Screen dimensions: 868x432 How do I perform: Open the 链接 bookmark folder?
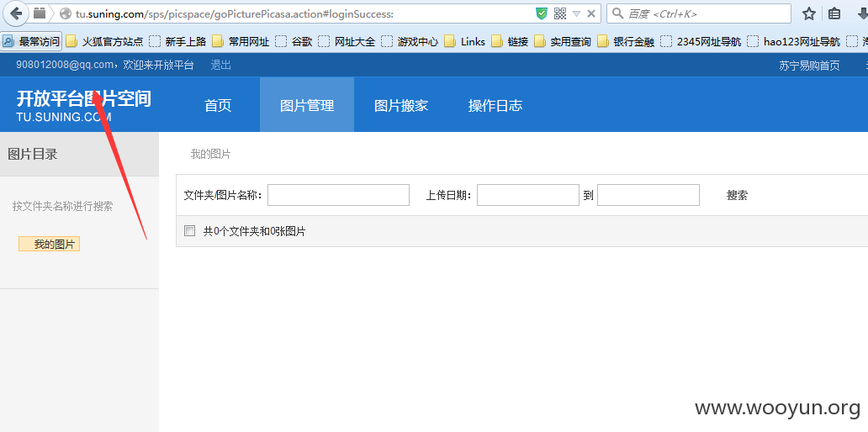510,41
